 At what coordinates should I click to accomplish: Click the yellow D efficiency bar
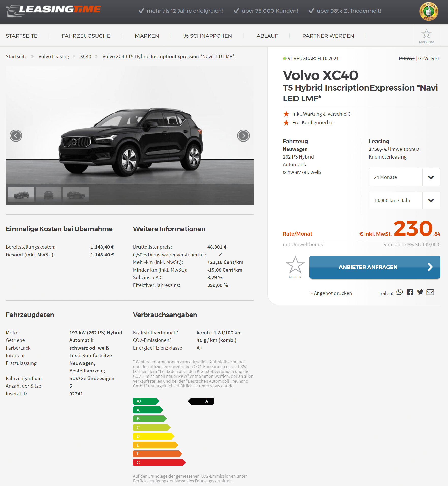(x=154, y=436)
